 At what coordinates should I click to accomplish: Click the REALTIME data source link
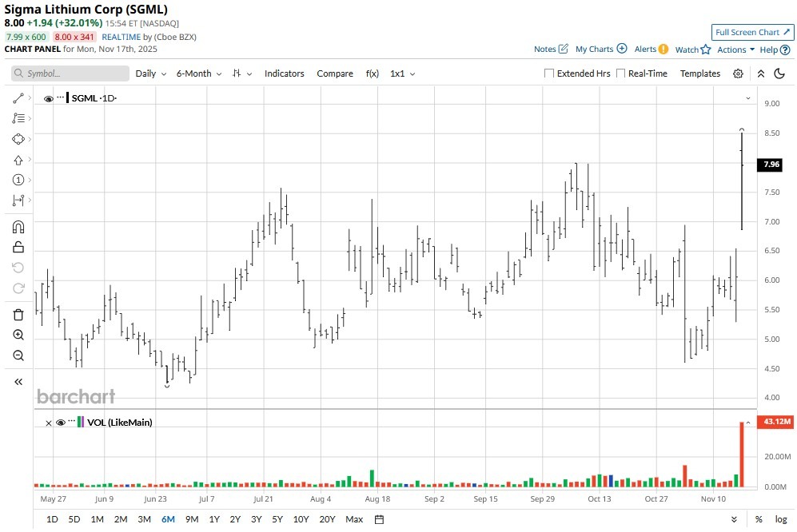(x=121, y=37)
